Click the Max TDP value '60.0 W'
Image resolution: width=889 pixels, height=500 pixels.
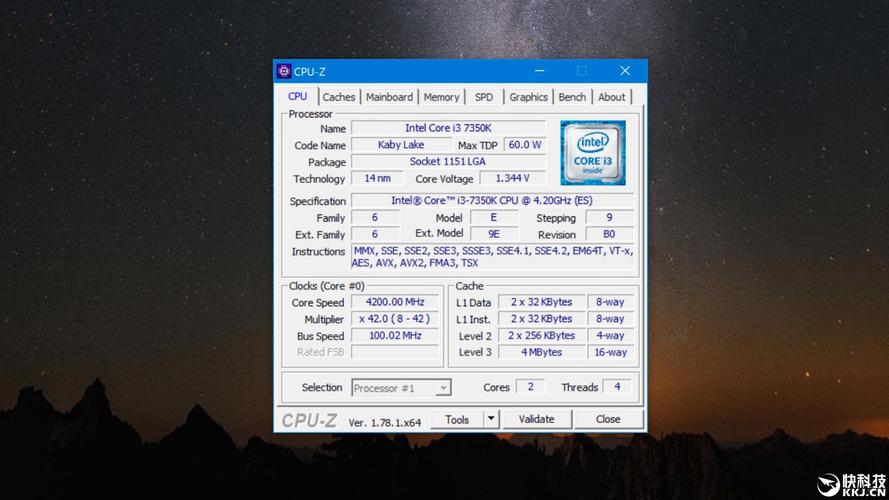(x=524, y=145)
